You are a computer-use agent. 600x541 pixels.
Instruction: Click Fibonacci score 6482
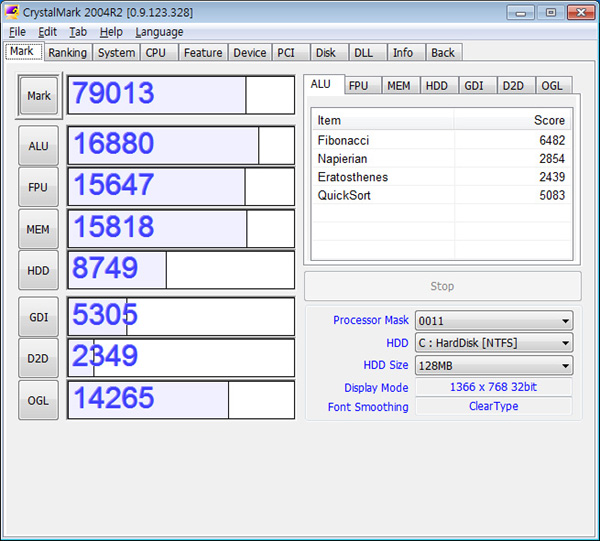point(552,140)
